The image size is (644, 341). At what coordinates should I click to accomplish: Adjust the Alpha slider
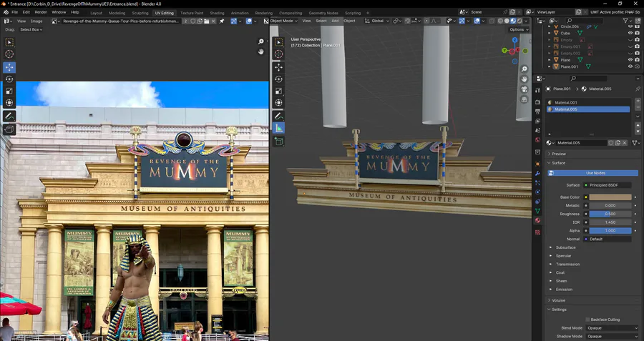(610, 231)
